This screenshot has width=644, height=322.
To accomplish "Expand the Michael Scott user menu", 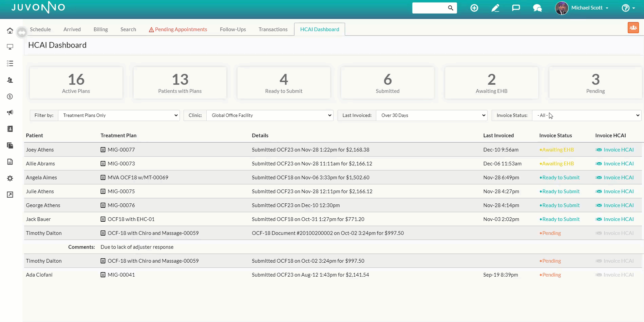I will tap(582, 8).
